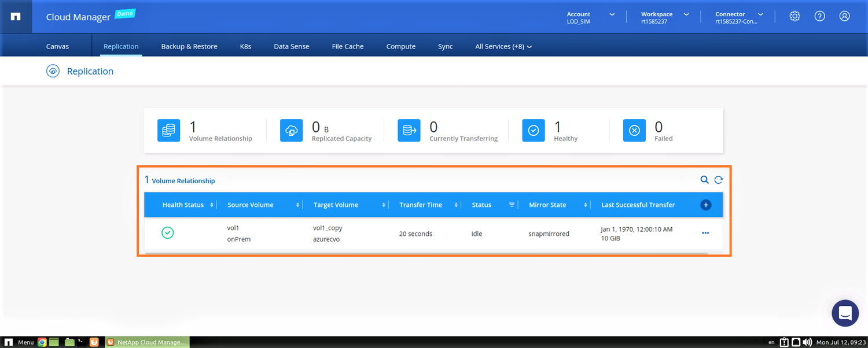Sort by the Mirror State column
The height and width of the screenshot is (348, 868).
tap(586, 205)
